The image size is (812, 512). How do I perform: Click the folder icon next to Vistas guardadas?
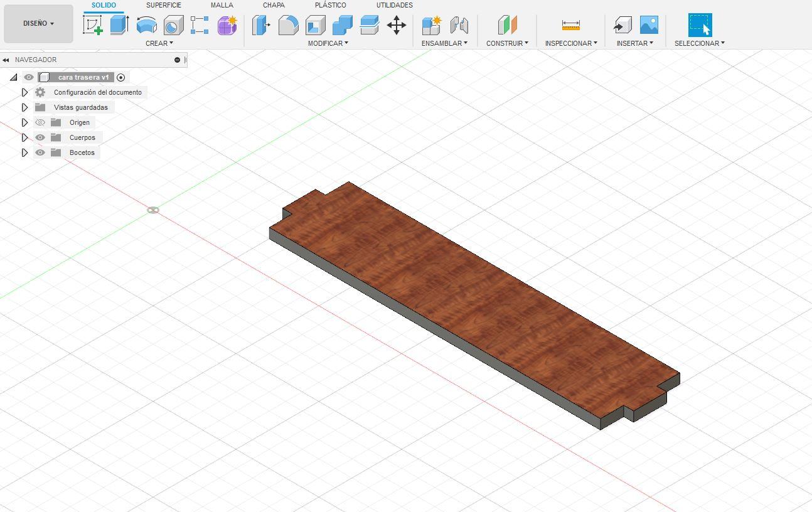coord(40,107)
